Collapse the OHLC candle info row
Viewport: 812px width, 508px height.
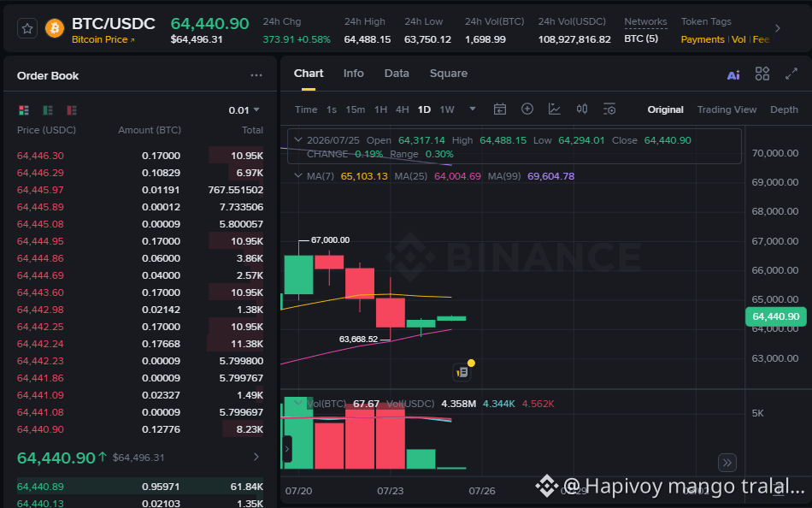[x=297, y=140]
